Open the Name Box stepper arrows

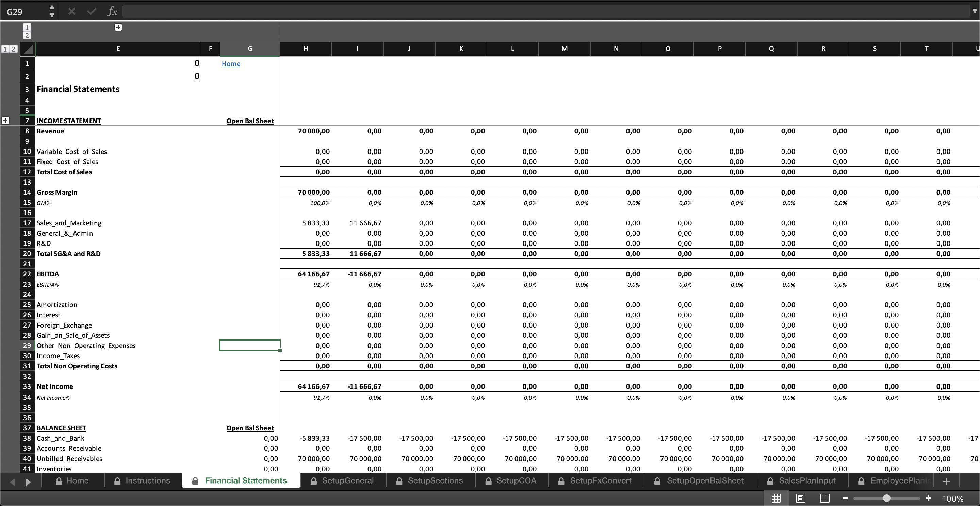pos(52,12)
